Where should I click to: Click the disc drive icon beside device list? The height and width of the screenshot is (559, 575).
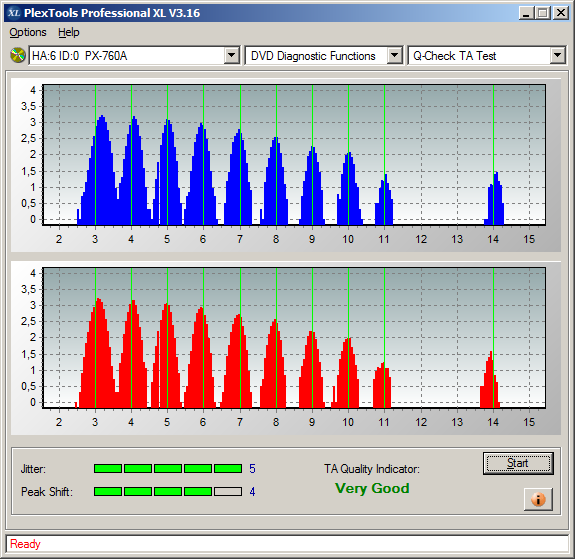pos(18,55)
